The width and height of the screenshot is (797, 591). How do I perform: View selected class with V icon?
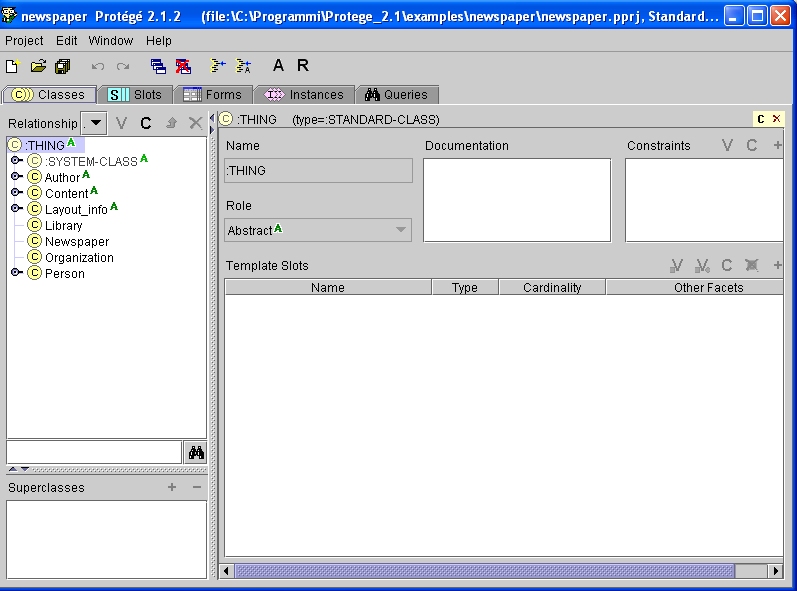click(x=121, y=123)
